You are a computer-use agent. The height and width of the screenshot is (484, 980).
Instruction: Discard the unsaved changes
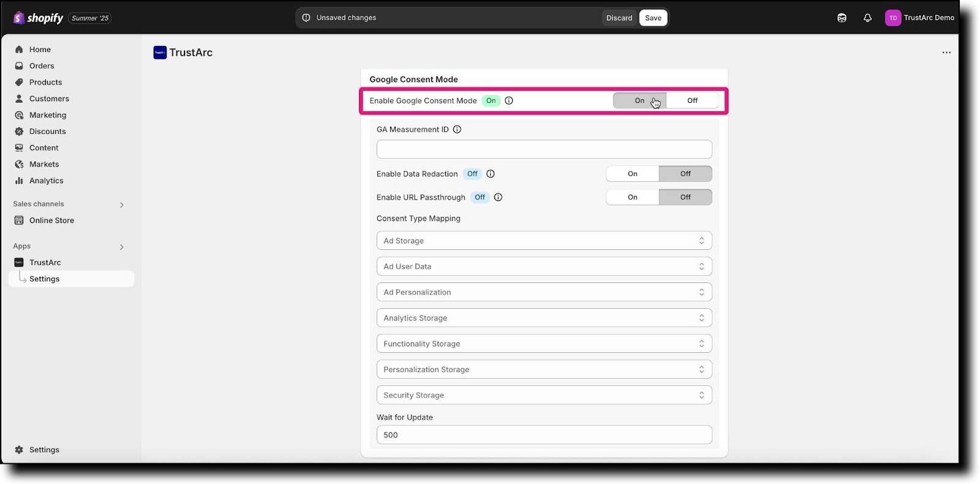point(619,18)
